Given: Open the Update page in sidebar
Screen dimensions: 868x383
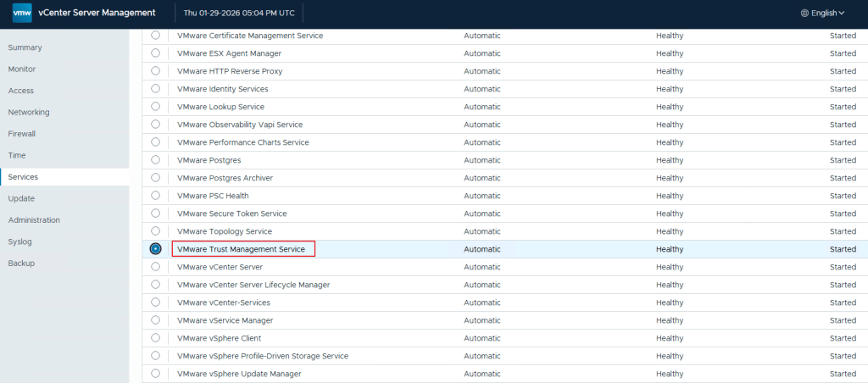Looking at the screenshot, I should [x=21, y=198].
